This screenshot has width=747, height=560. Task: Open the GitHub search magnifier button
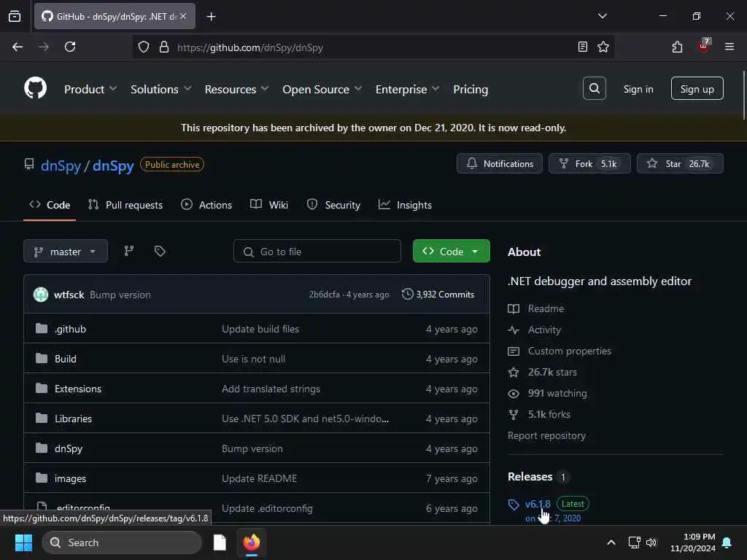[x=594, y=88]
